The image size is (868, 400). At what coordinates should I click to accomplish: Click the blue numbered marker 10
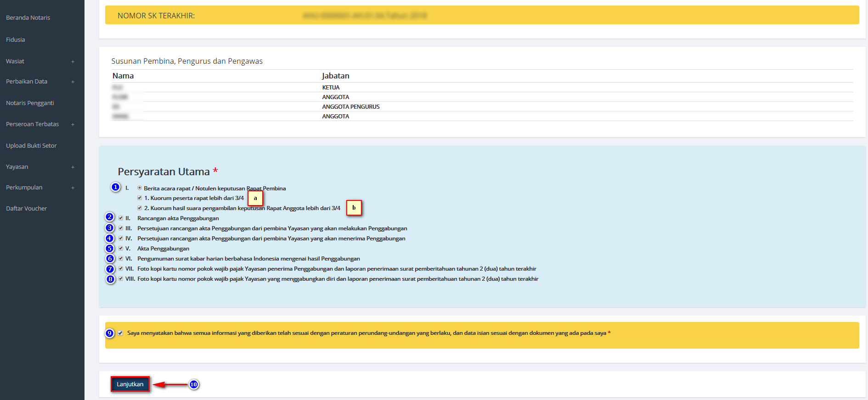coord(194,384)
